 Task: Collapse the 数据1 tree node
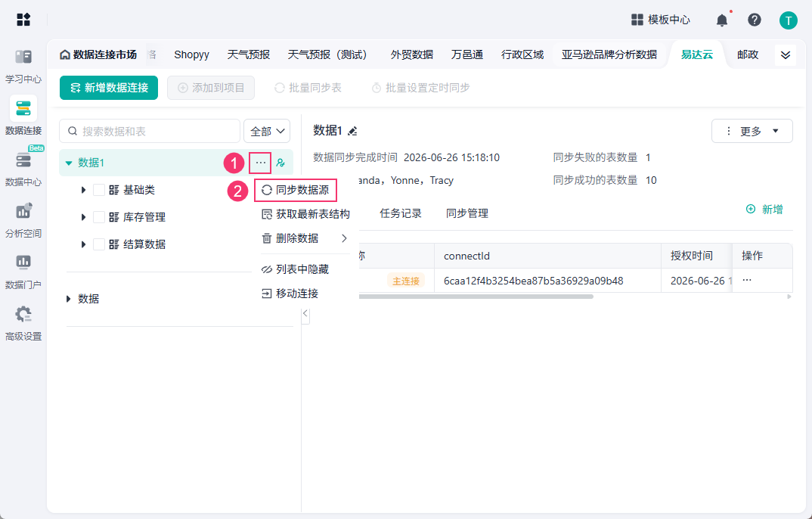68,163
